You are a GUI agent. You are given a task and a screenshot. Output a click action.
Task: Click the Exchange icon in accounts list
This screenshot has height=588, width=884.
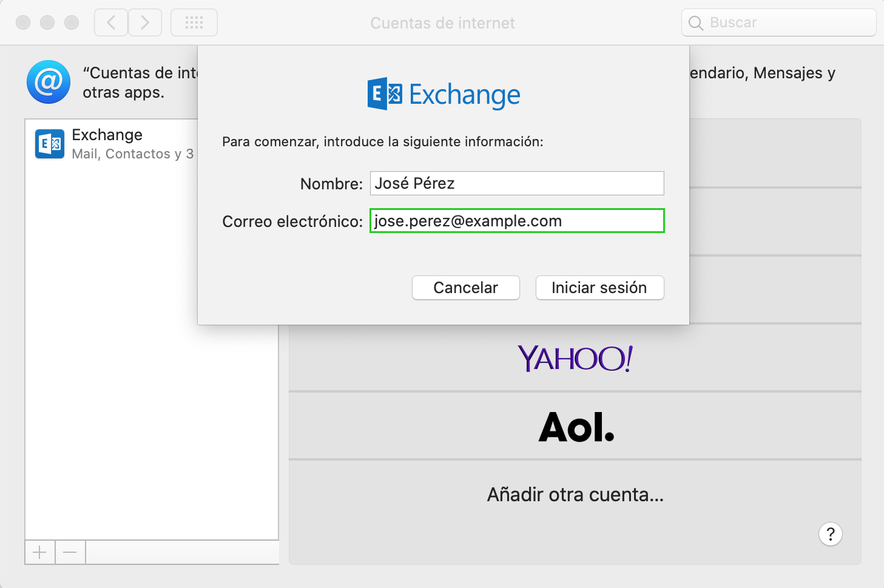pos(50,144)
